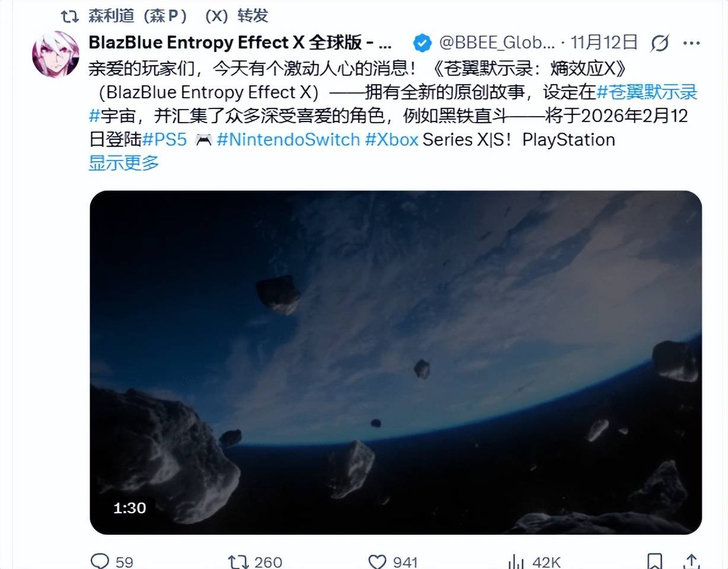Click the repost icon showing 260
Image resolution: width=728 pixels, height=569 pixels.
point(237,561)
